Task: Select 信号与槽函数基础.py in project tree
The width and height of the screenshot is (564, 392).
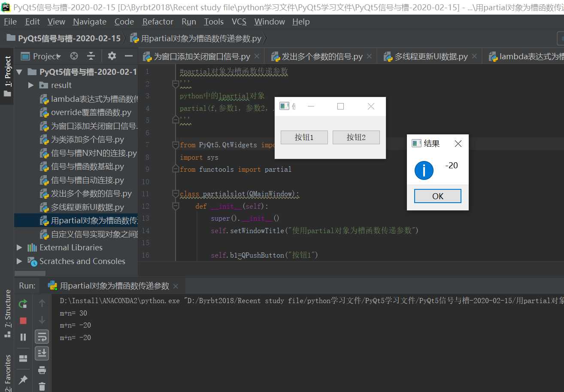Action: click(82, 167)
